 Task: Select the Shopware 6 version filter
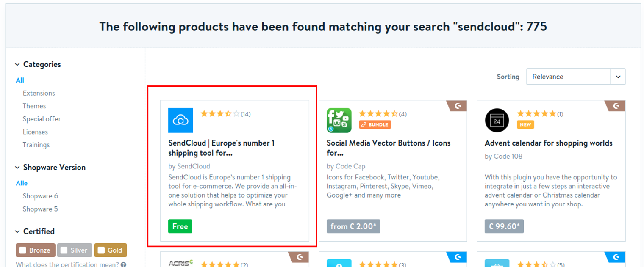[40, 196]
